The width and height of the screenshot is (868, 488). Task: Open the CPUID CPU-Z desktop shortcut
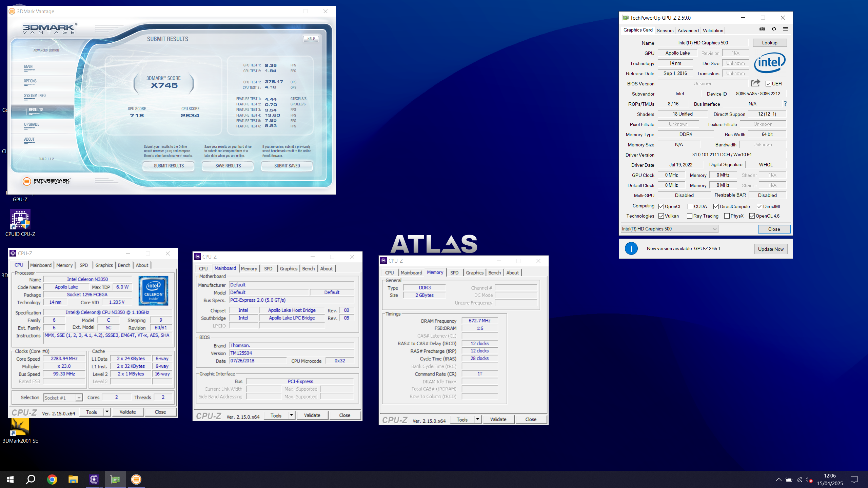pos(20,223)
